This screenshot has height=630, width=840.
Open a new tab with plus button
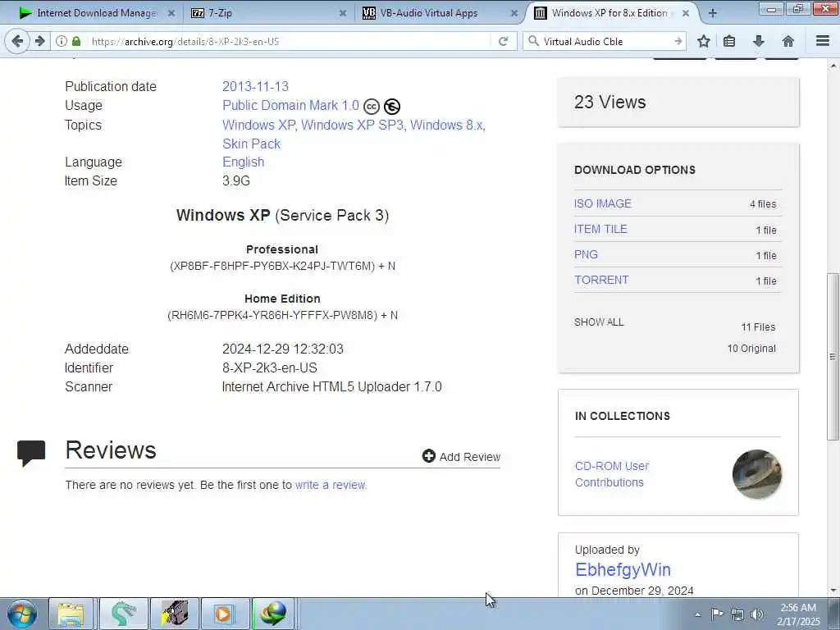(x=713, y=13)
